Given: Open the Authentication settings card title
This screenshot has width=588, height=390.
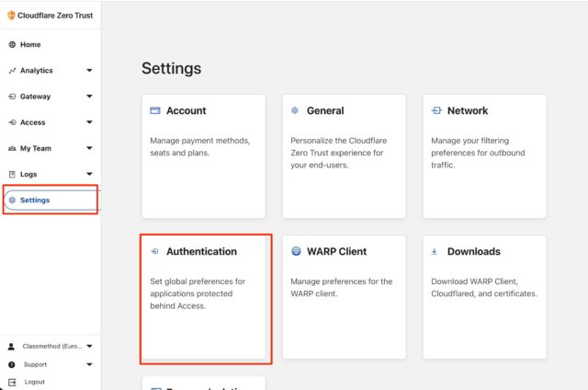Looking at the screenshot, I should coord(202,251).
